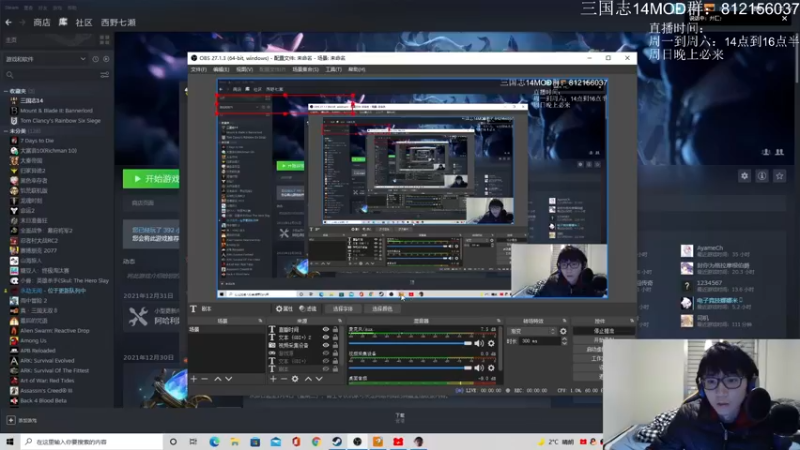The width and height of the screenshot is (800, 450).
Task: Open Windows Start menu
Action: 10,442
